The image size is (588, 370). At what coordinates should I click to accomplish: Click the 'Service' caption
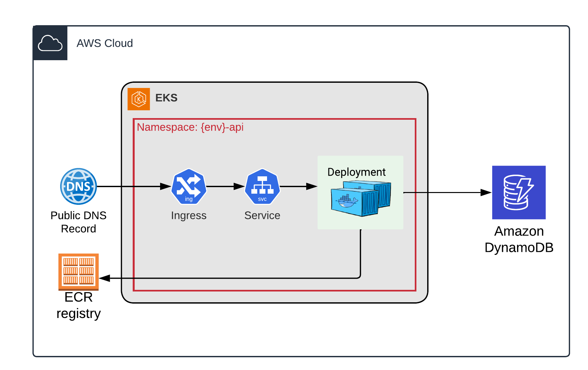tap(262, 215)
